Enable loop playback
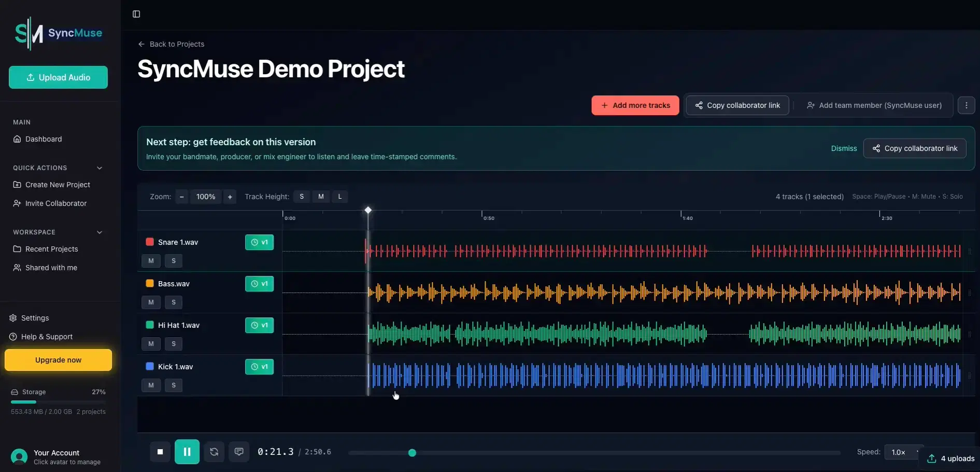The image size is (980, 472). (214, 452)
